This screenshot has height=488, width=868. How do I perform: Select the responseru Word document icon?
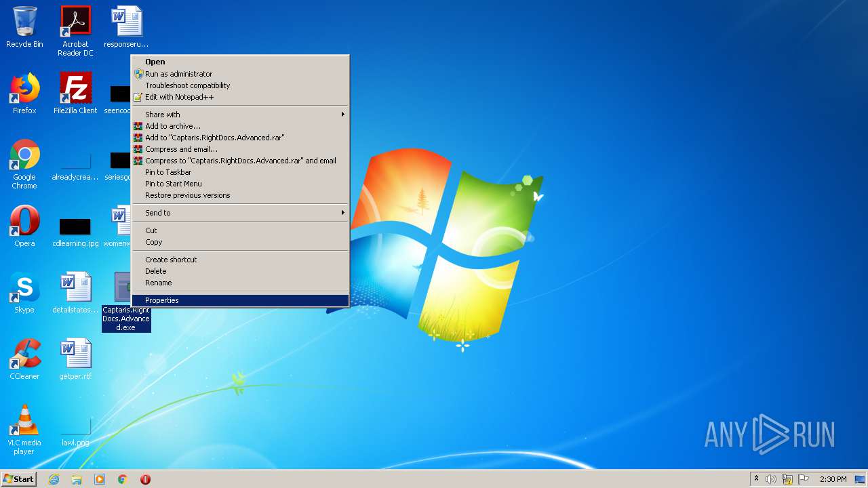(126, 27)
